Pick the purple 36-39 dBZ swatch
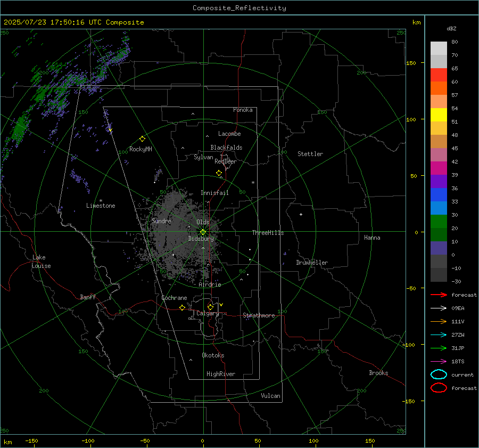 tap(439, 181)
